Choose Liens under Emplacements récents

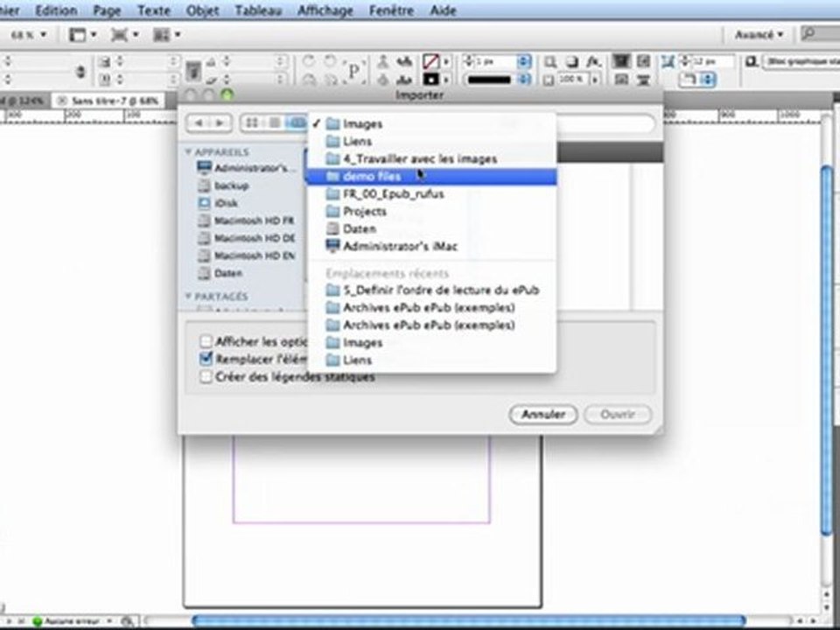coord(431,360)
